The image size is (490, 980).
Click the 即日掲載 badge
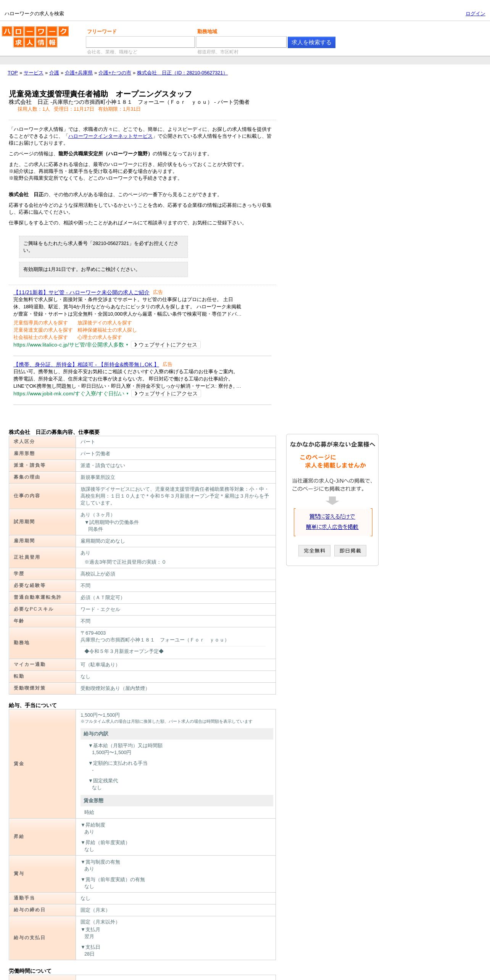pyautogui.click(x=350, y=551)
